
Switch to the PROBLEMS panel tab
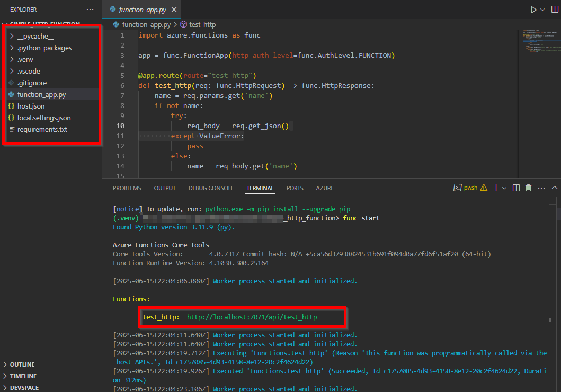127,188
